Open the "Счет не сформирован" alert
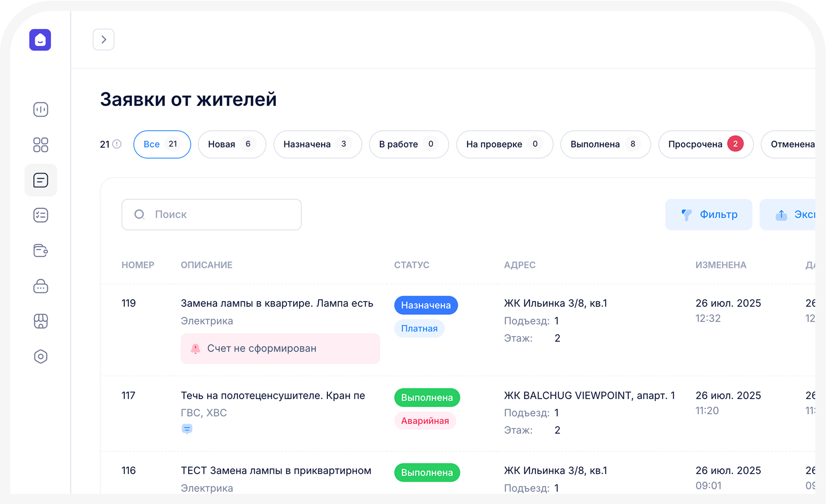Image resolution: width=826 pixels, height=504 pixels. tap(280, 349)
